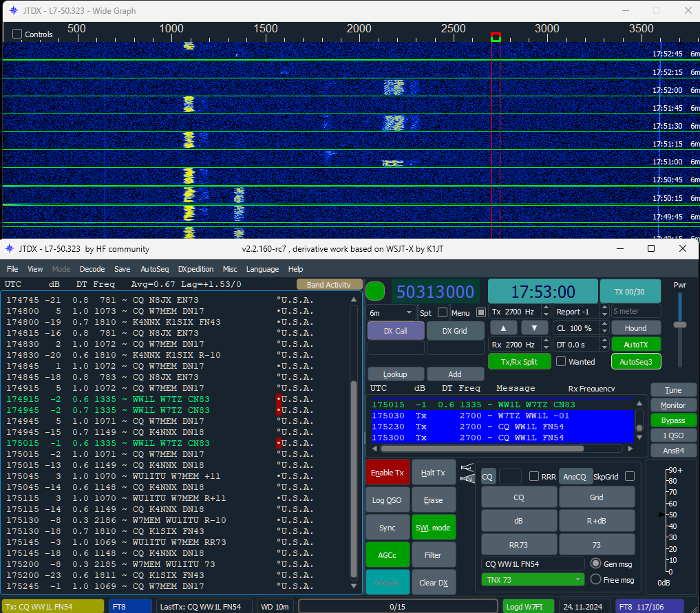700x613 pixels.
Task: Toggle the SWL mode button
Action: [x=433, y=527]
